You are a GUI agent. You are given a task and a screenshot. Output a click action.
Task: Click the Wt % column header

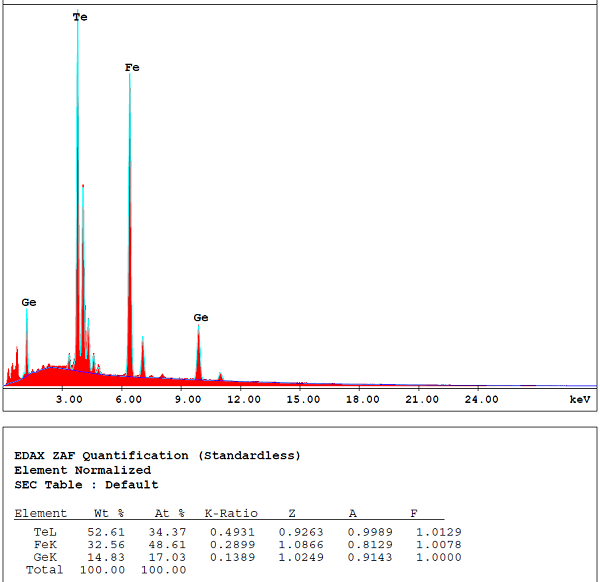pyautogui.click(x=109, y=514)
